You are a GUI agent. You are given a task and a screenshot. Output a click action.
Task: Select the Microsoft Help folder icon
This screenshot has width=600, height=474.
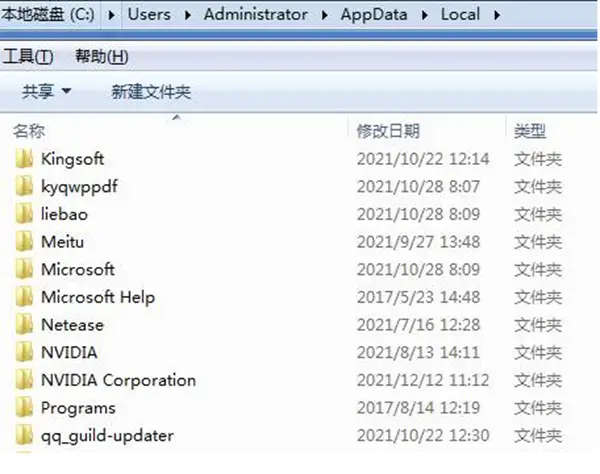[x=24, y=297]
